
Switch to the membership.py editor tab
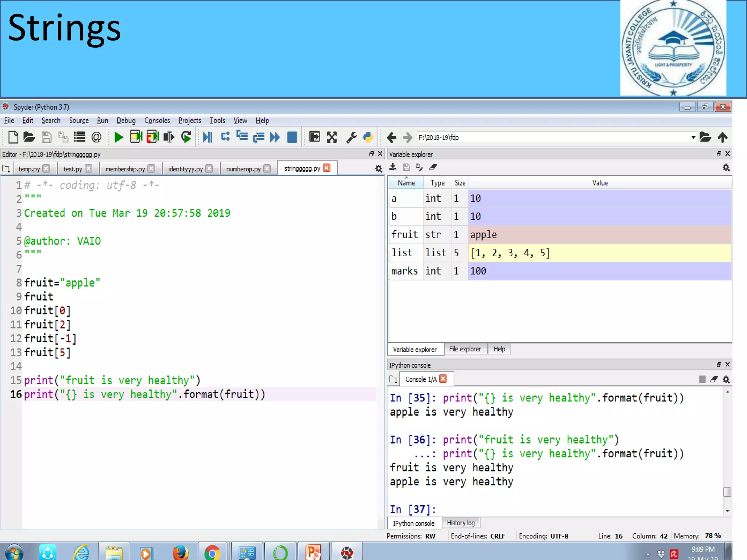tap(125, 169)
